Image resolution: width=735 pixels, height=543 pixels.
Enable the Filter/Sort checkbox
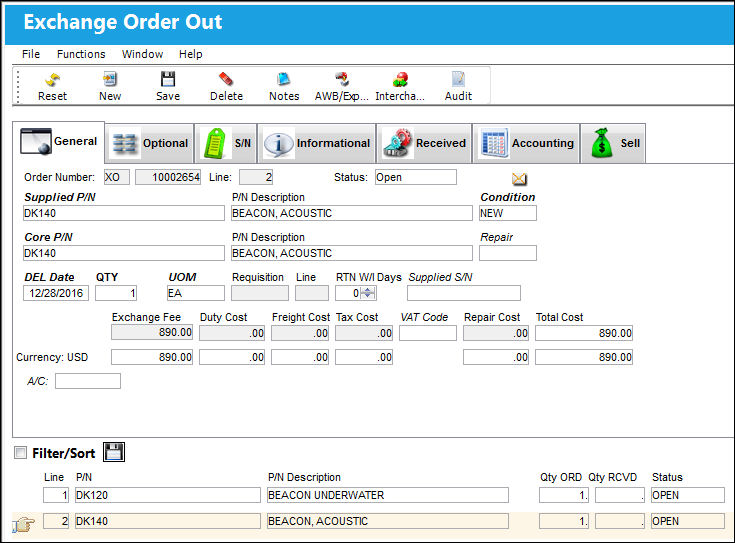click(20, 452)
